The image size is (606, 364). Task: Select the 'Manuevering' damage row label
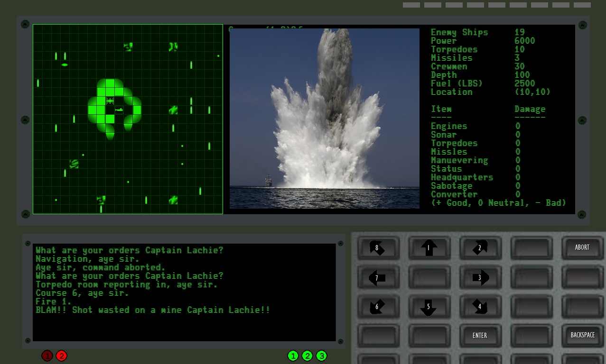(x=459, y=160)
